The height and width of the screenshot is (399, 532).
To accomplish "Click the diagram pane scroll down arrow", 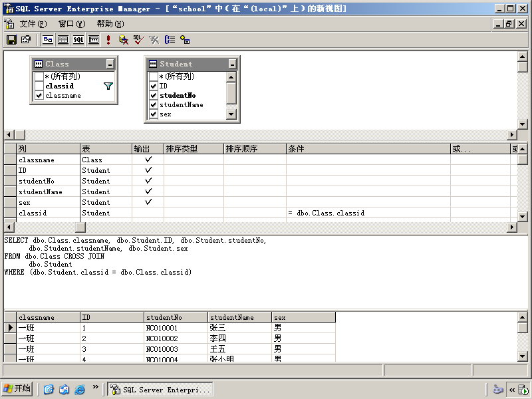I will pyautogui.click(x=523, y=124).
